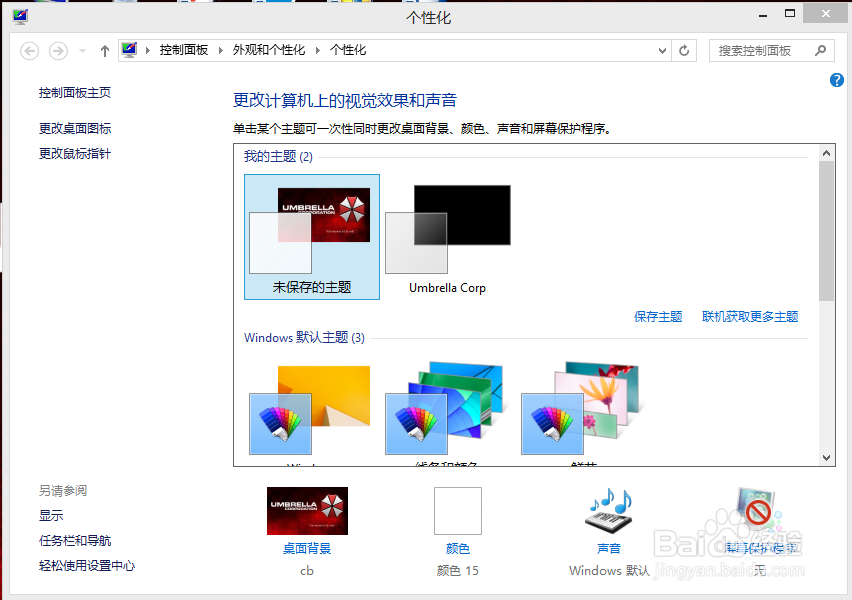The image size is (852, 600).
Task: Select the lines and colors theme
Action: click(446, 409)
